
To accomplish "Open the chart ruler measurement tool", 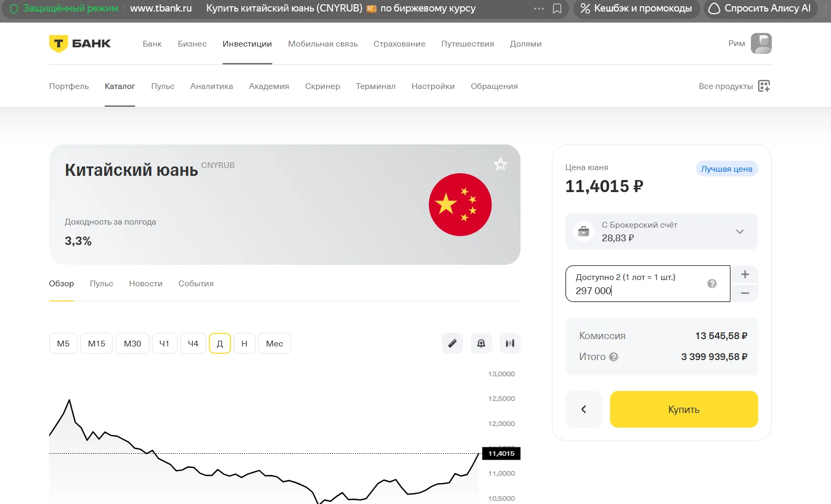I will click(x=452, y=343).
